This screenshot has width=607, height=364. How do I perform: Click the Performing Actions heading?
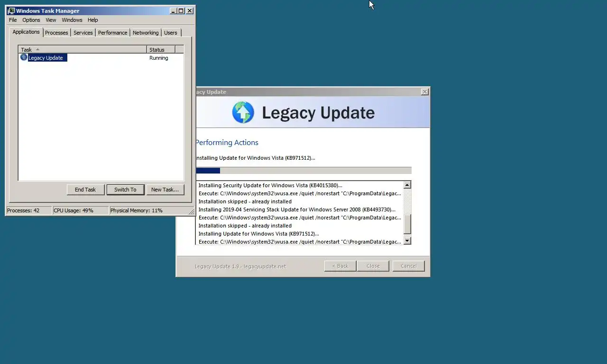tap(227, 143)
